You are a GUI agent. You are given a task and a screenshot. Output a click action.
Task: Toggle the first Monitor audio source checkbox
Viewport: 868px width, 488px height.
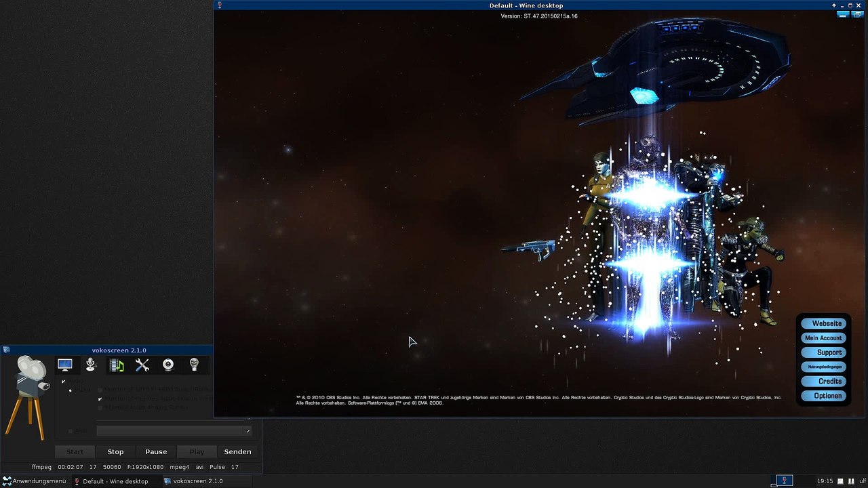coord(100,390)
